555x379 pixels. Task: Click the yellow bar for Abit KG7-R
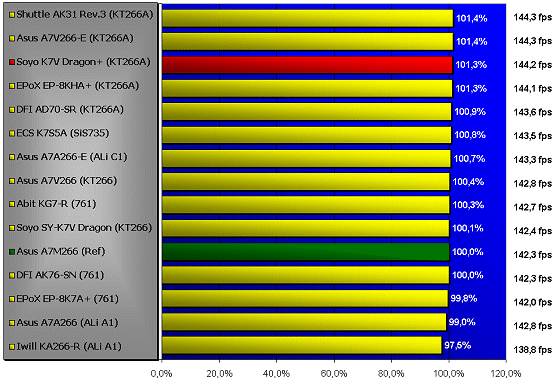(x=306, y=205)
